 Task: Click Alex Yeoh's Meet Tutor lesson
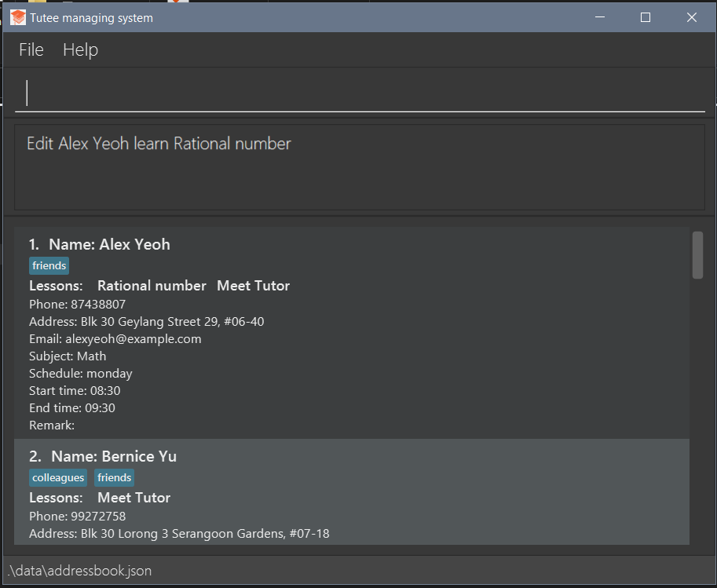tap(253, 286)
